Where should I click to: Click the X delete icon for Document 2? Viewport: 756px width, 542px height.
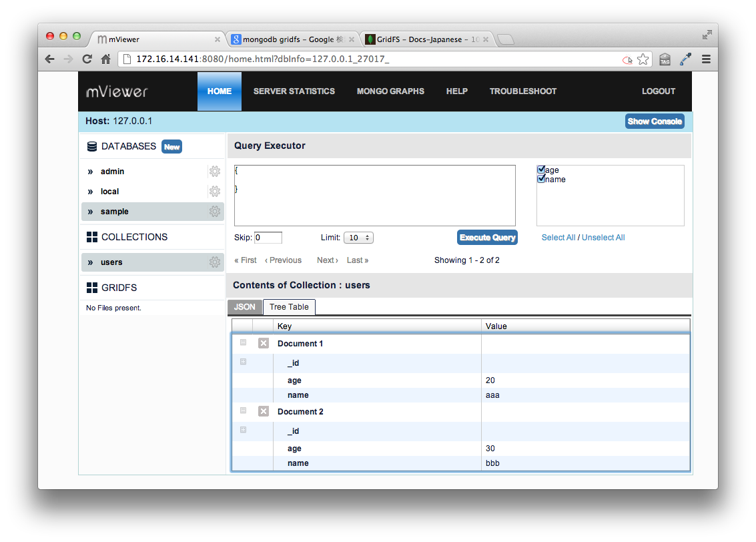[264, 411]
